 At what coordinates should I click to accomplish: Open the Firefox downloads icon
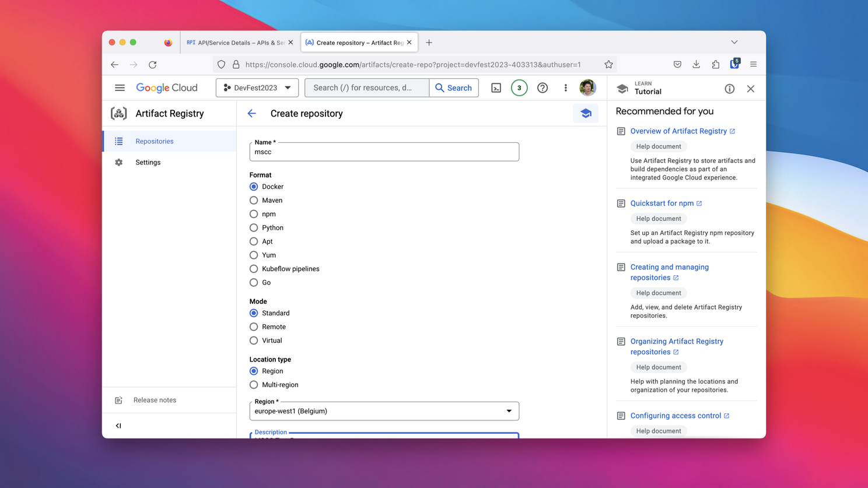tap(696, 65)
